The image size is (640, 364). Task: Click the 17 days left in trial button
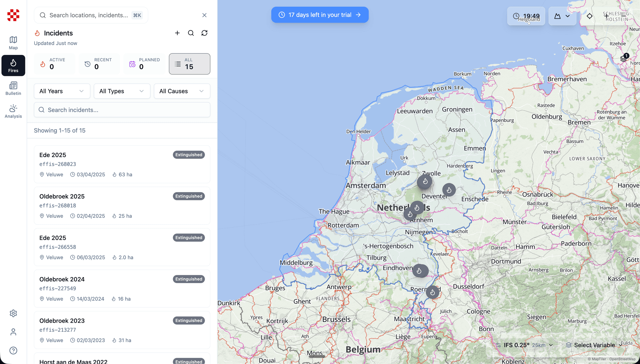coord(320,15)
